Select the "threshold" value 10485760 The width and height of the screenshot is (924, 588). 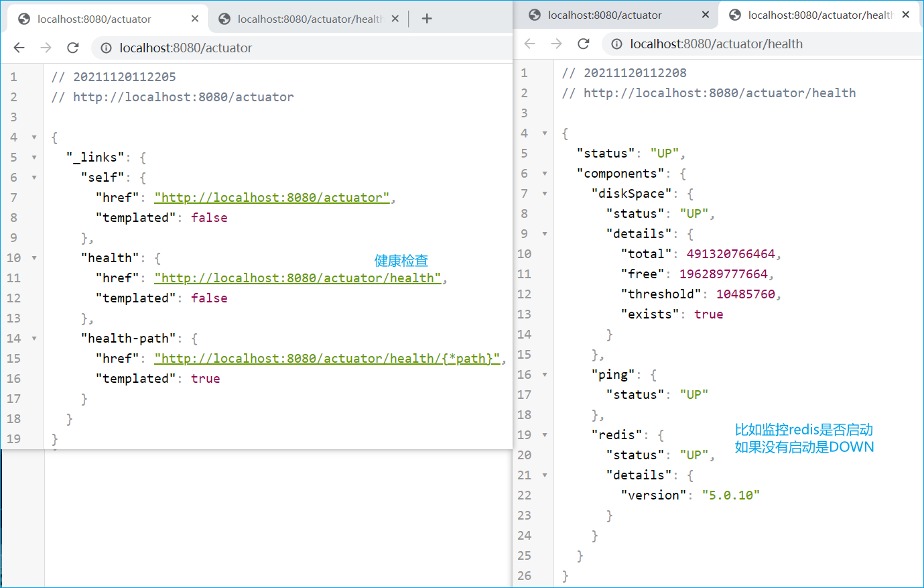click(x=746, y=294)
